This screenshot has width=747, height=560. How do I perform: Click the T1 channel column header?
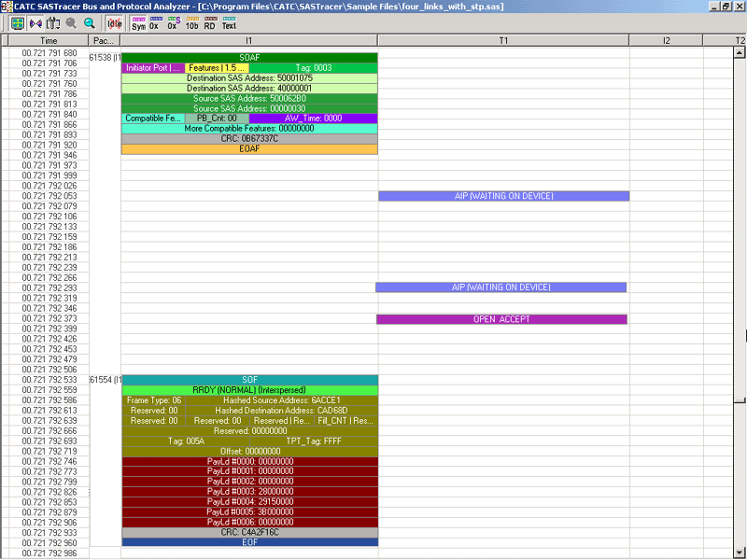(x=503, y=40)
